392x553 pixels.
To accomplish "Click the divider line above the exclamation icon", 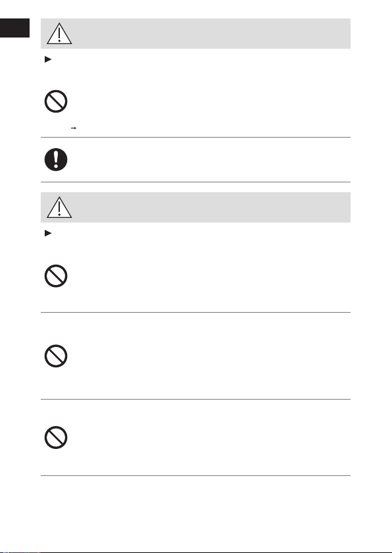I will [x=195, y=137].
